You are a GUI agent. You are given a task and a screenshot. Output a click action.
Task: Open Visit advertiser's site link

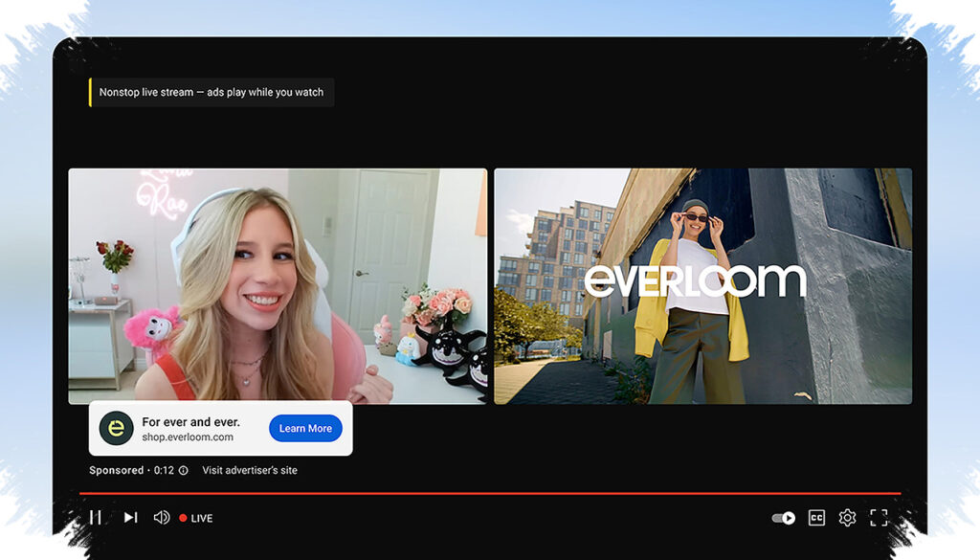250,470
